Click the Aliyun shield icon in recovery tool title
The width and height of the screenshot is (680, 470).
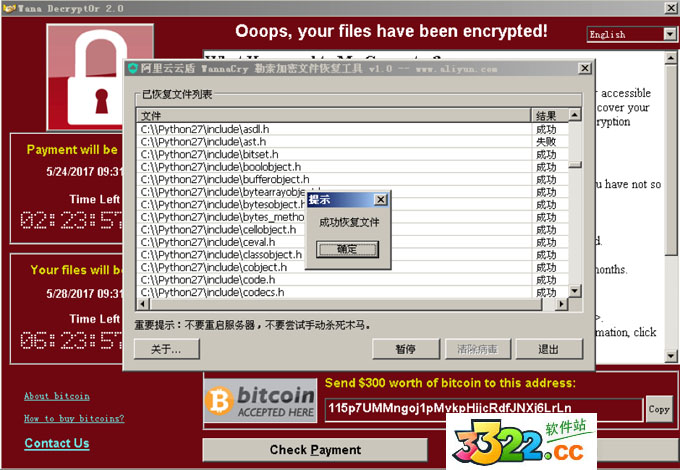coord(133,68)
